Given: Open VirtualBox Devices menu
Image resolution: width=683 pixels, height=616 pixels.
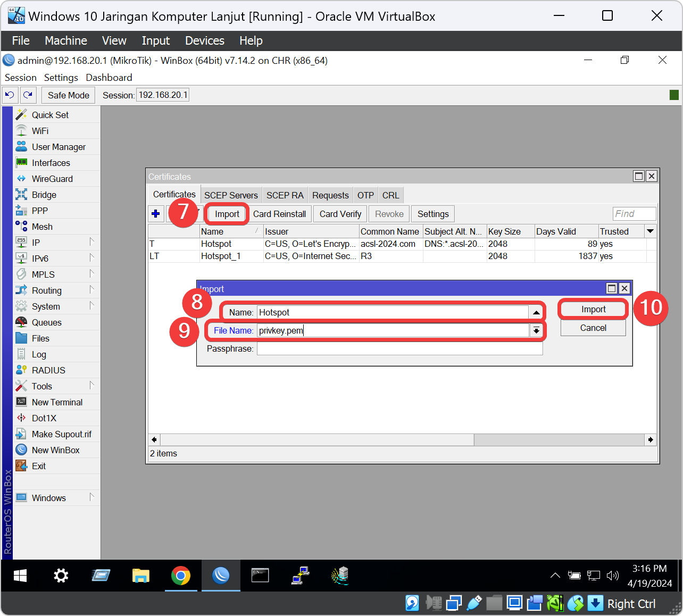Looking at the screenshot, I should coord(205,40).
